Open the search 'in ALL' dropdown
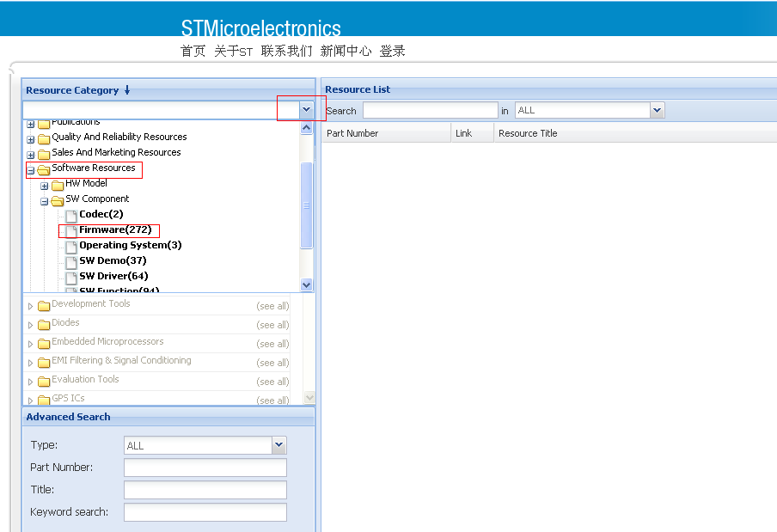 (x=657, y=110)
